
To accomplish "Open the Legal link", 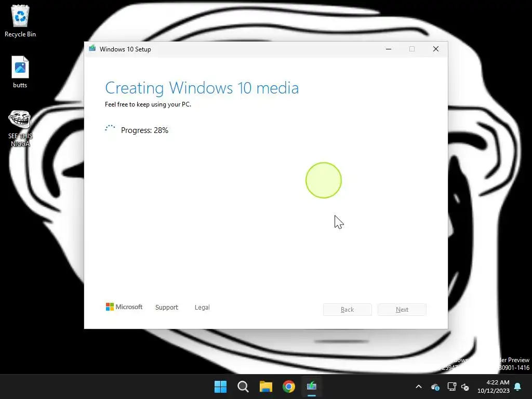I will pyautogui.click(x=202, y=307).
